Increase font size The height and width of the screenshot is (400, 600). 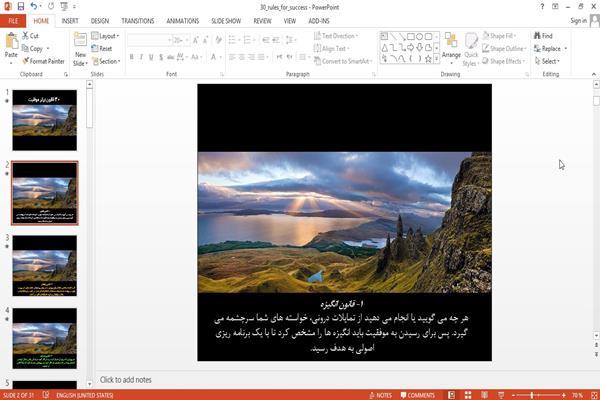click(196, 40)
